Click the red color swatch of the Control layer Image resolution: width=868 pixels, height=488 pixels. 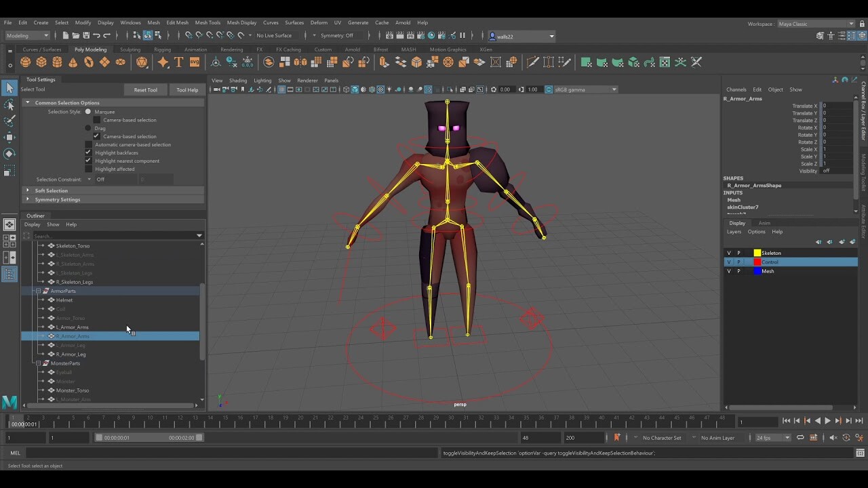(757, 262)
